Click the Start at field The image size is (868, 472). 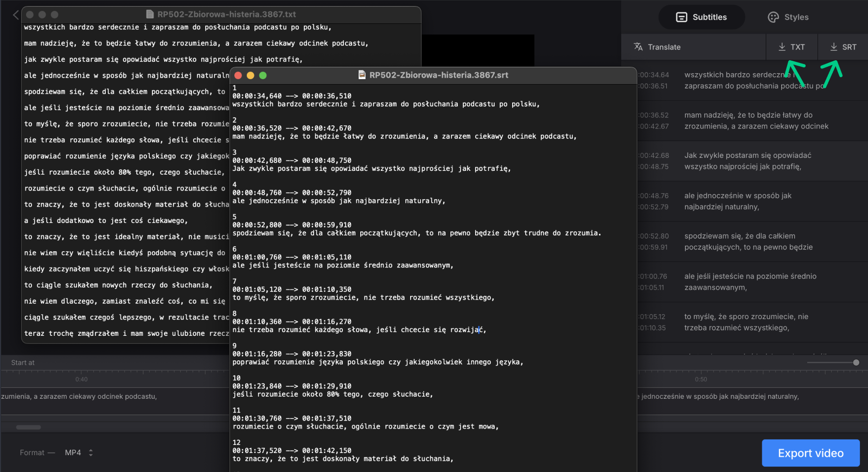tap(23, 362)
